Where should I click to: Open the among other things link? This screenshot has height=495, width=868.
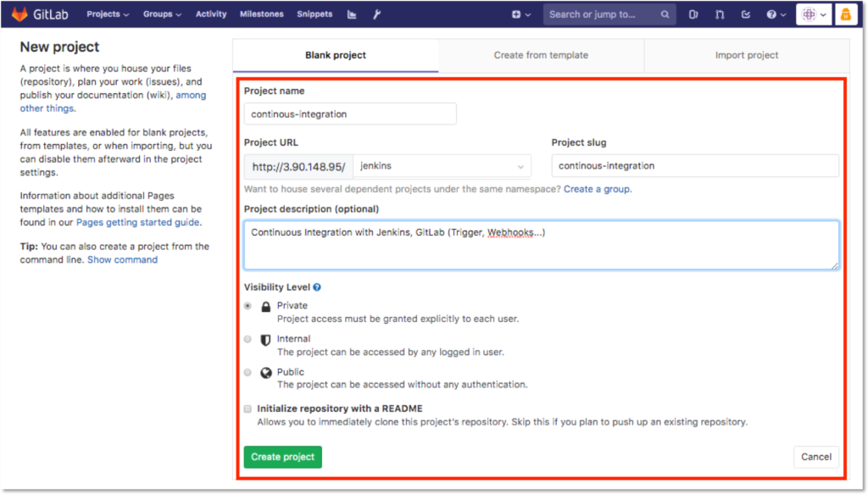click(113, 102)
